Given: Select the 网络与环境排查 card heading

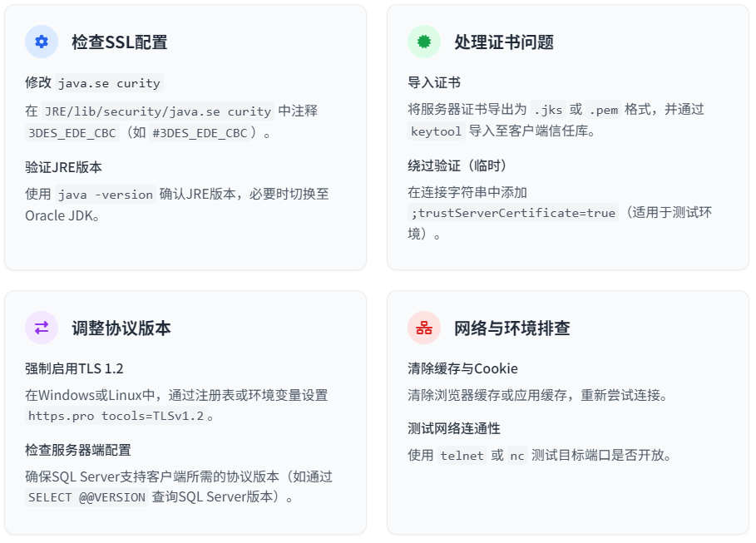Looking at the screenshot, I should tap(512, 328).
